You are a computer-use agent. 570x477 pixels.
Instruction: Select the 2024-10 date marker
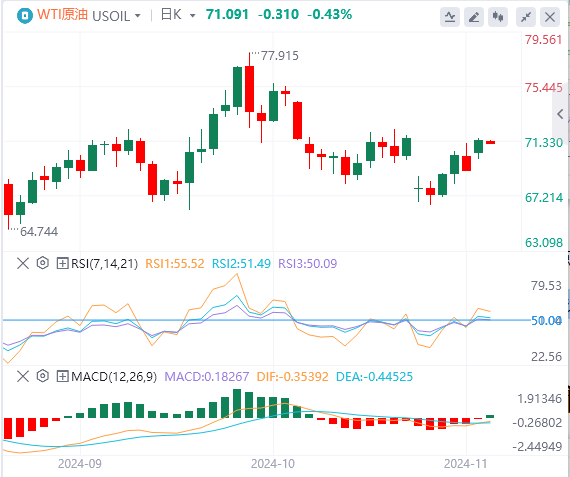[273, 464]
